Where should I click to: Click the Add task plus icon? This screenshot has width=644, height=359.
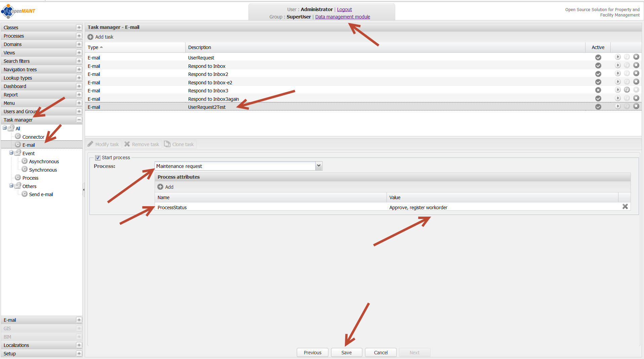pyautogui.click(x=90, y=37)
